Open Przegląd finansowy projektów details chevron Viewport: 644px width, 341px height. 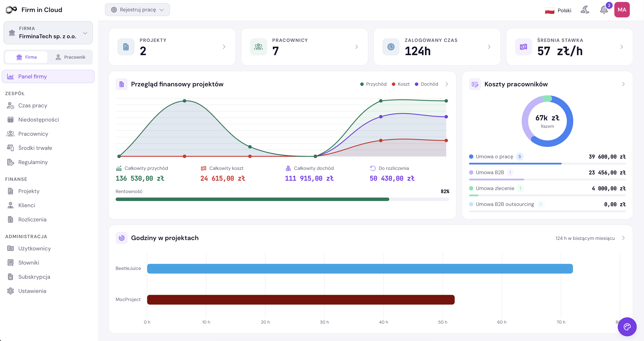(447, 84)
